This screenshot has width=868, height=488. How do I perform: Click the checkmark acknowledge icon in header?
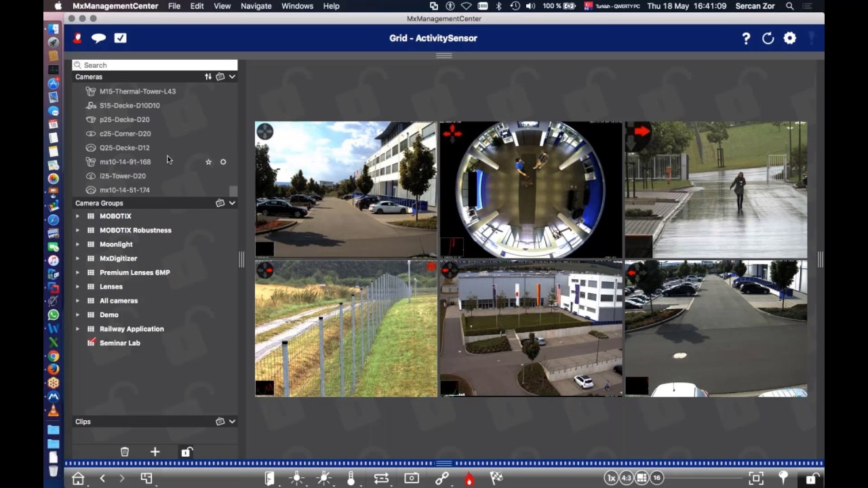click(x=120, y=38)
